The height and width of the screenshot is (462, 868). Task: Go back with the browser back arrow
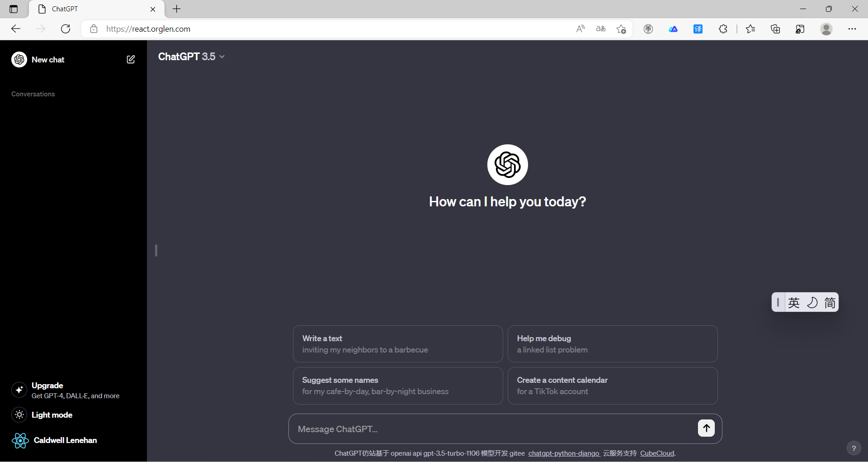16,29
